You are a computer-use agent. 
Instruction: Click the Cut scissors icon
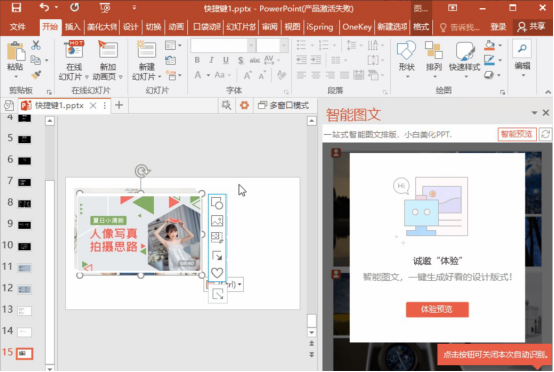[36, 45]
